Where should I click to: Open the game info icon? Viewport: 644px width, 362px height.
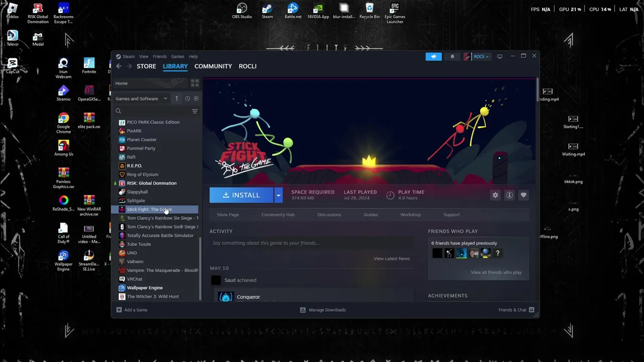509,195
